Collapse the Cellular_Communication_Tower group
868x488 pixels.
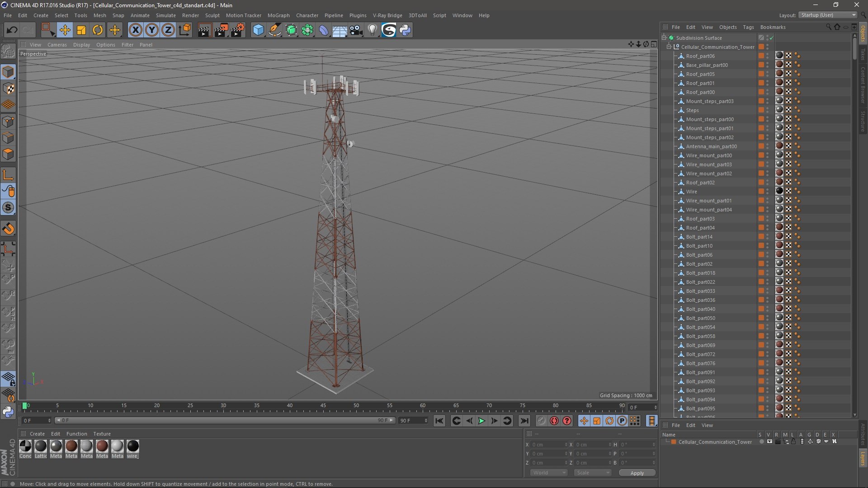pos(669,47)
